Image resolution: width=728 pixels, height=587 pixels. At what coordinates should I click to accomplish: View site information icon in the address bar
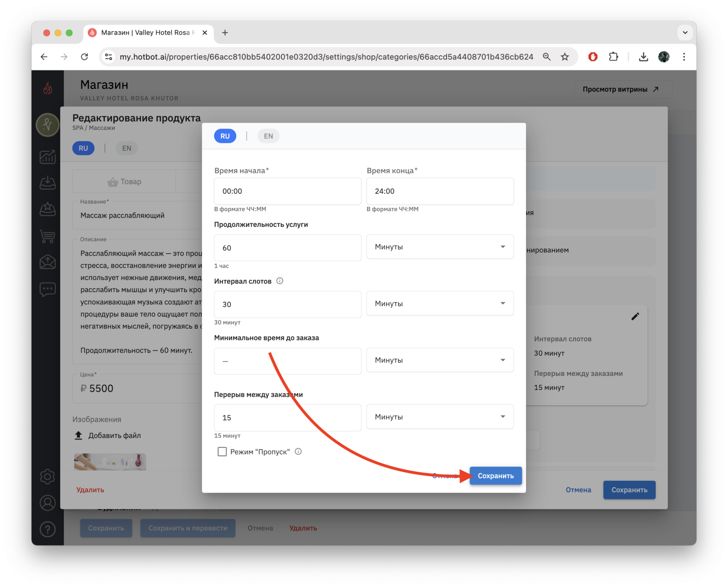[109, 57]
